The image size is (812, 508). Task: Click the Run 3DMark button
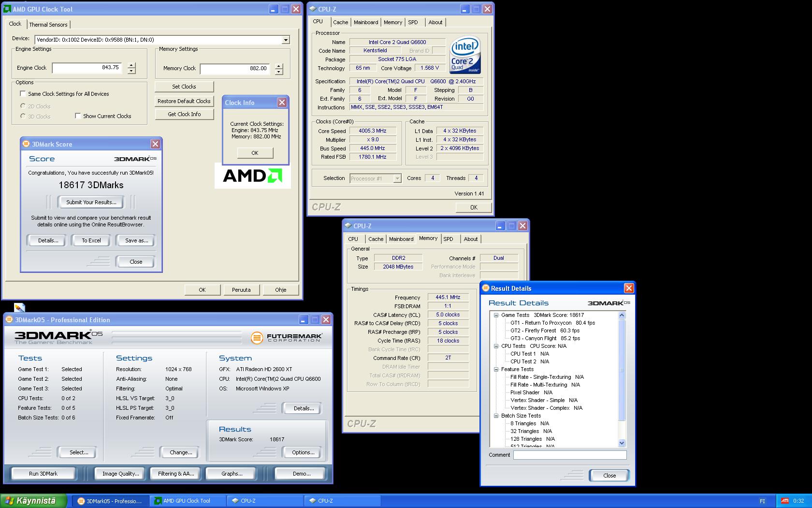pyautogui.click(x=43, y=474)
